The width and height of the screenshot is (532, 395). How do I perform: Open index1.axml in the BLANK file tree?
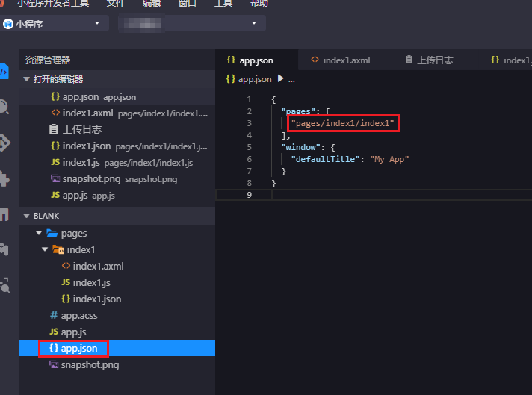(117, 266)
